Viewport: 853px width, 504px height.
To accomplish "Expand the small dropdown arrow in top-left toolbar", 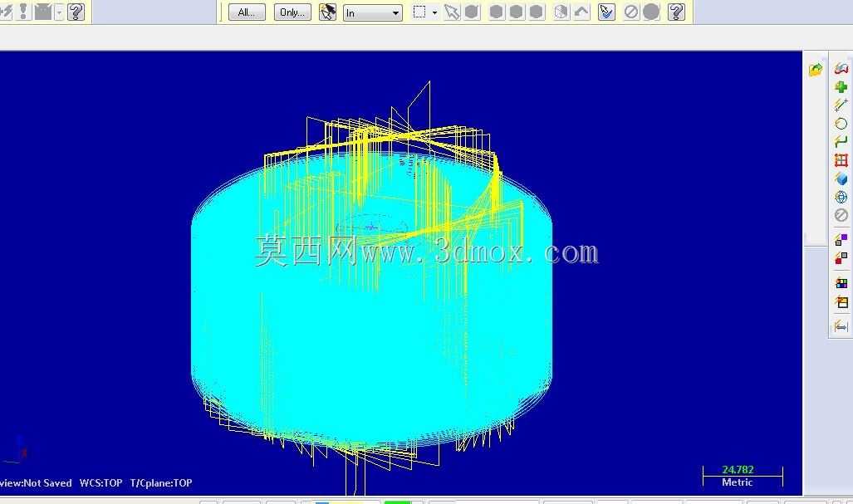I will coord(59,12).
